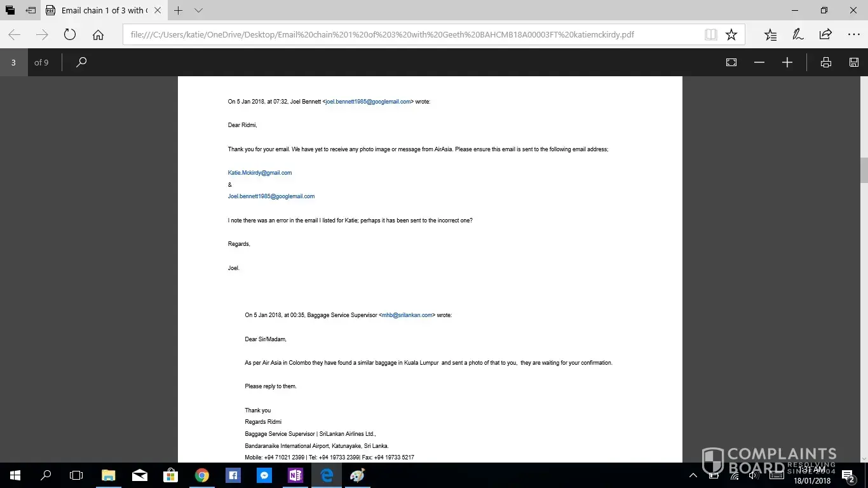Open joel.bennett1985@googlemail.com link in header line

click(368, 102)
